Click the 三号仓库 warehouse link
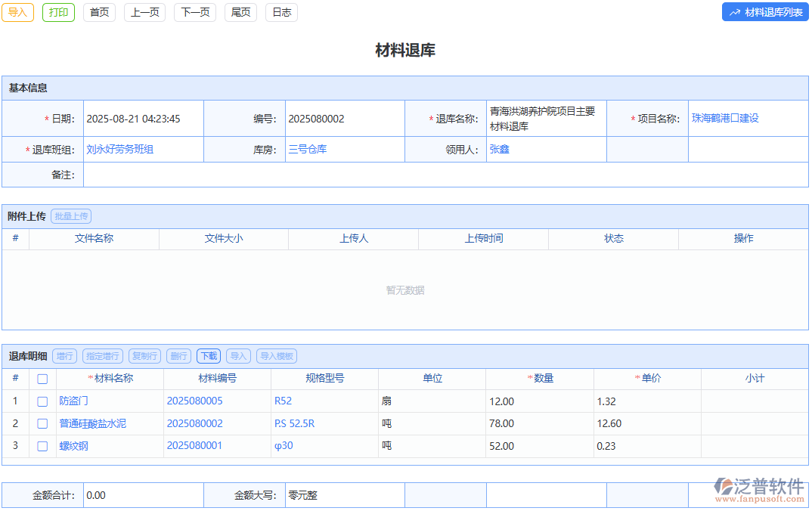 (308, 150)
